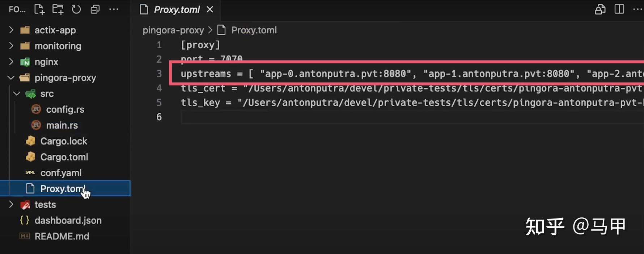644x254 pixels.
Task: Collapse the pingora-proxy folder
Action: point(10,78)
